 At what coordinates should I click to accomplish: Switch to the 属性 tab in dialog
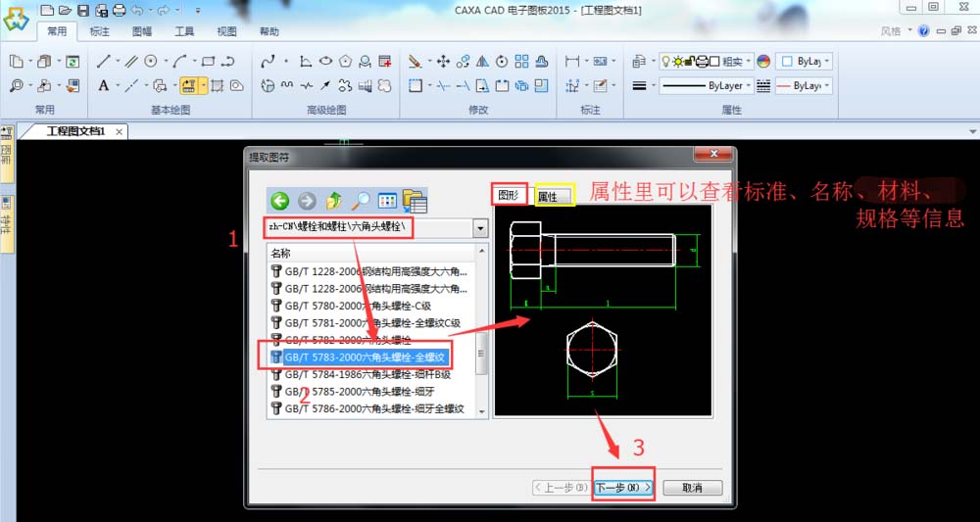tap(547, 196)
